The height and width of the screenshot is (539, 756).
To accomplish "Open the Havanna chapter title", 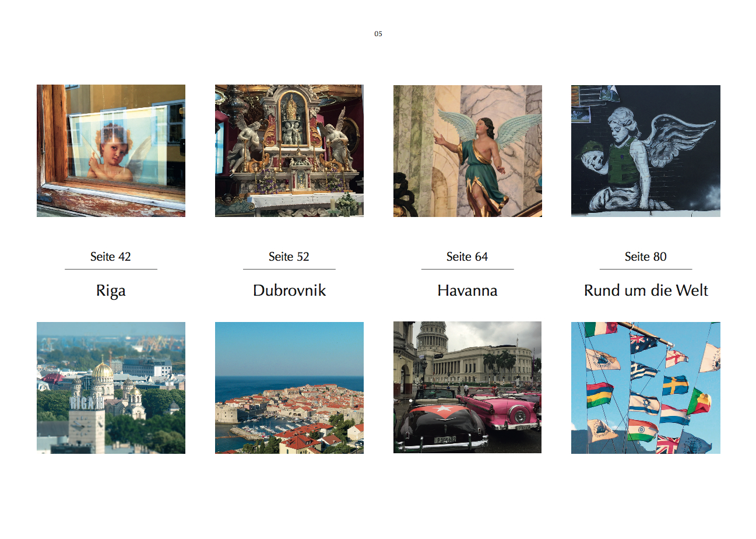I will click(467, 290).
